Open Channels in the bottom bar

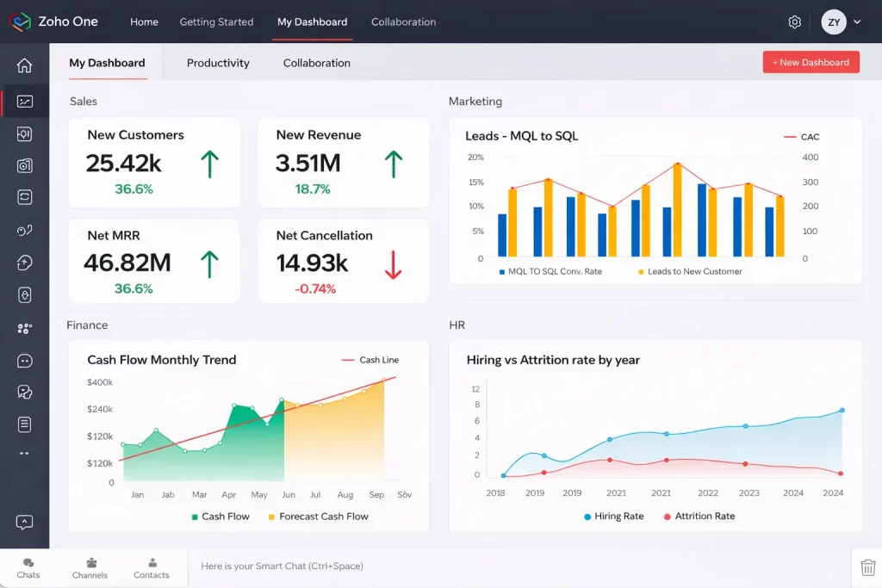point(90,567)
